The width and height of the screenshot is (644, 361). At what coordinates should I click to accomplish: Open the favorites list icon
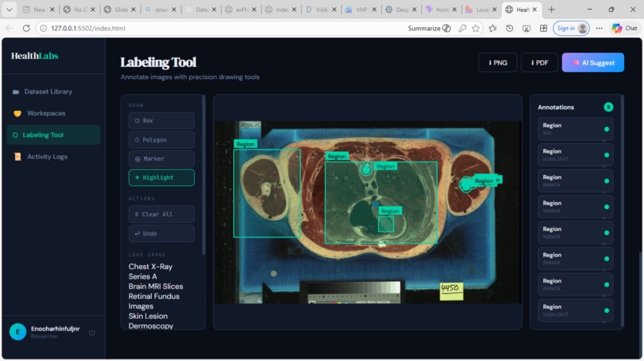(x=493, y=28)
